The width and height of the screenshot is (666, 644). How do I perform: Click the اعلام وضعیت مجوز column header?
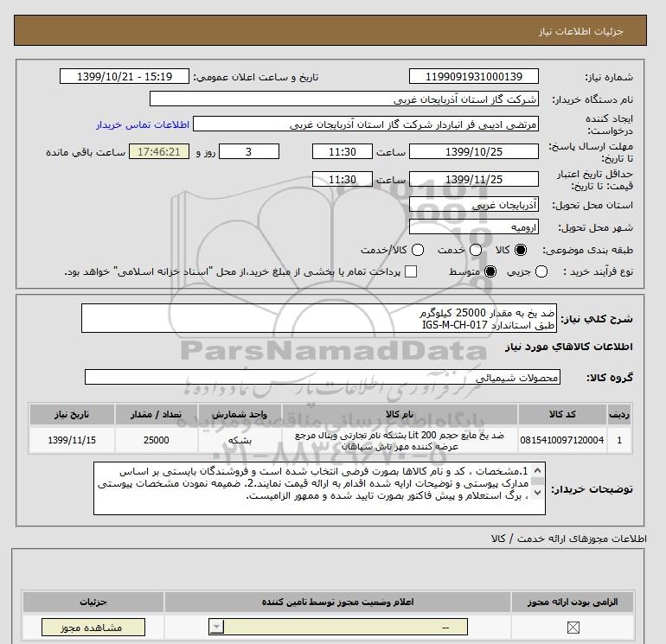(x=337, y=602)
